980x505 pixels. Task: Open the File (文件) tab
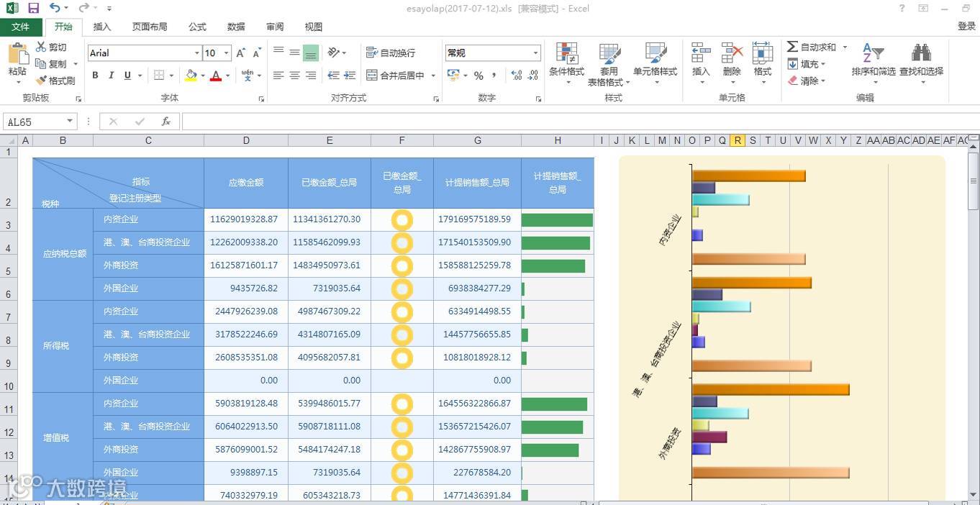coord(21,27)
